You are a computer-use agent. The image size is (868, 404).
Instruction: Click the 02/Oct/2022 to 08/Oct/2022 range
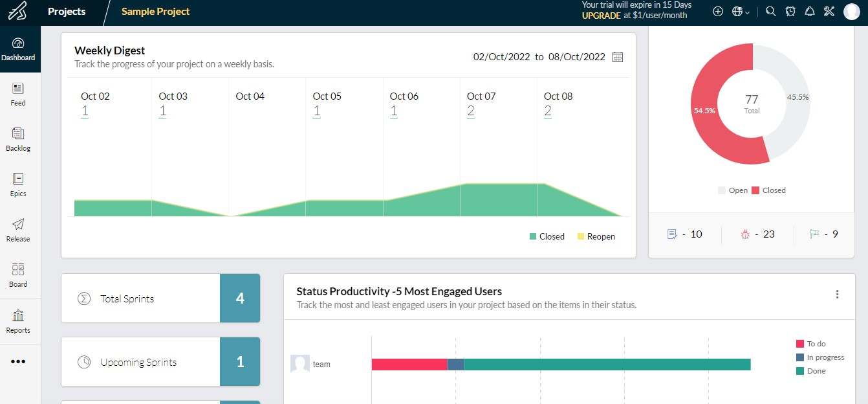(x=539, y=57)
